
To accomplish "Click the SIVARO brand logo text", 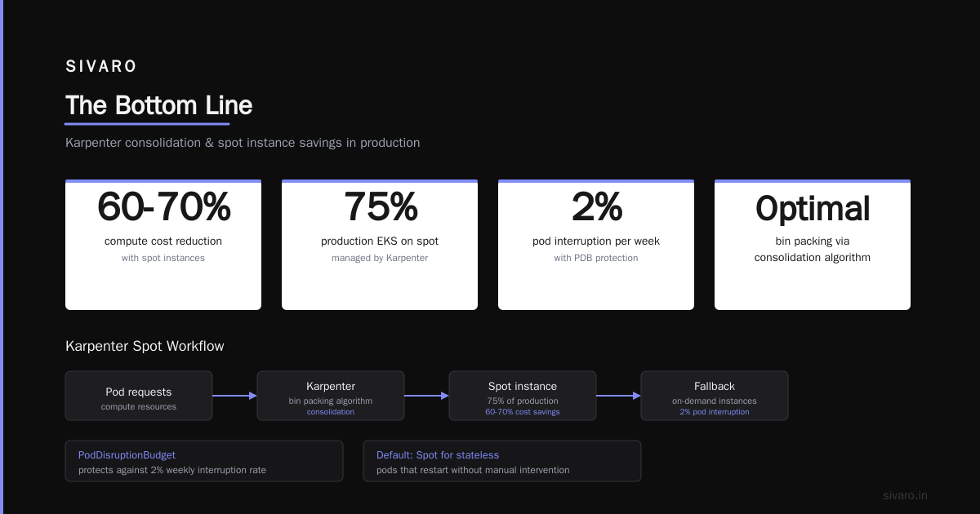I will point(101,67).
